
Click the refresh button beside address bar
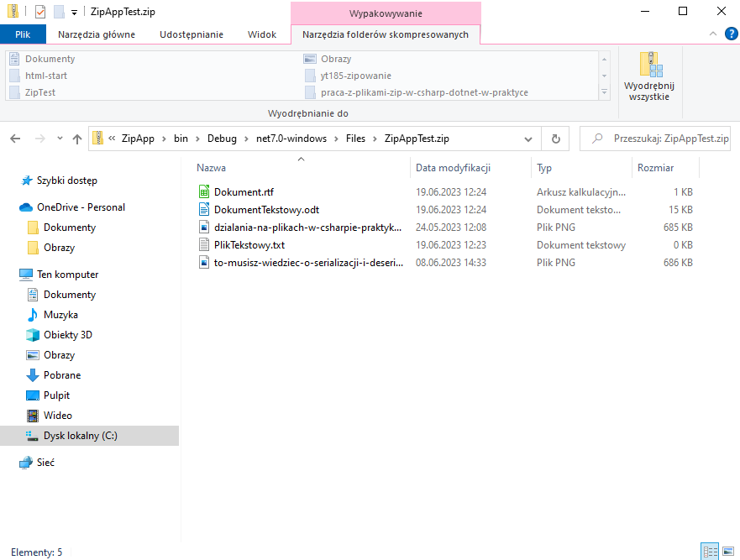pyautogui.click(x=555, y=139)
